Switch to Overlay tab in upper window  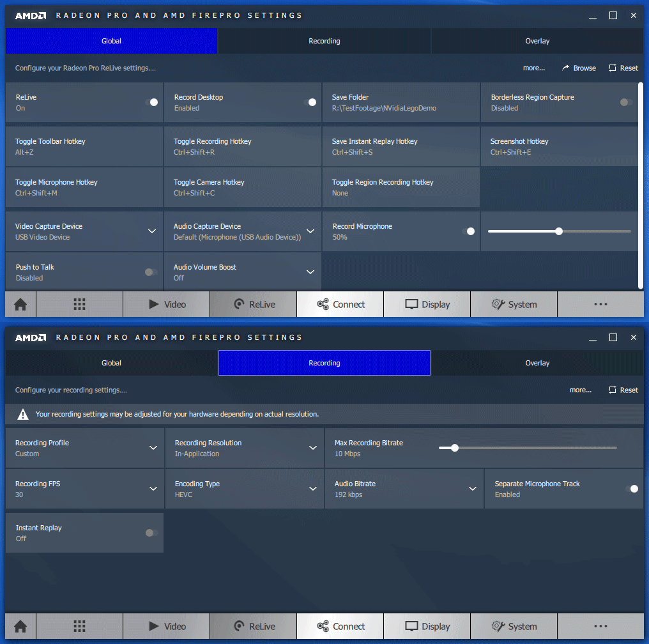(x=537, y=41)
